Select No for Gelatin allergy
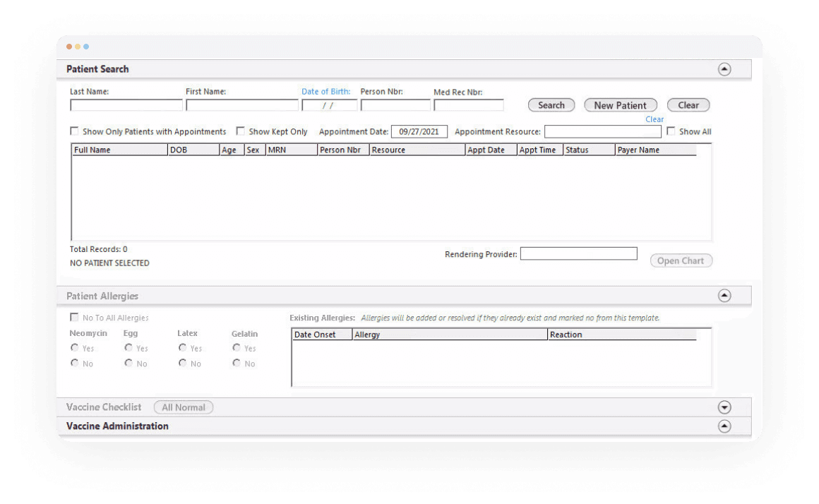 [237, 363]
